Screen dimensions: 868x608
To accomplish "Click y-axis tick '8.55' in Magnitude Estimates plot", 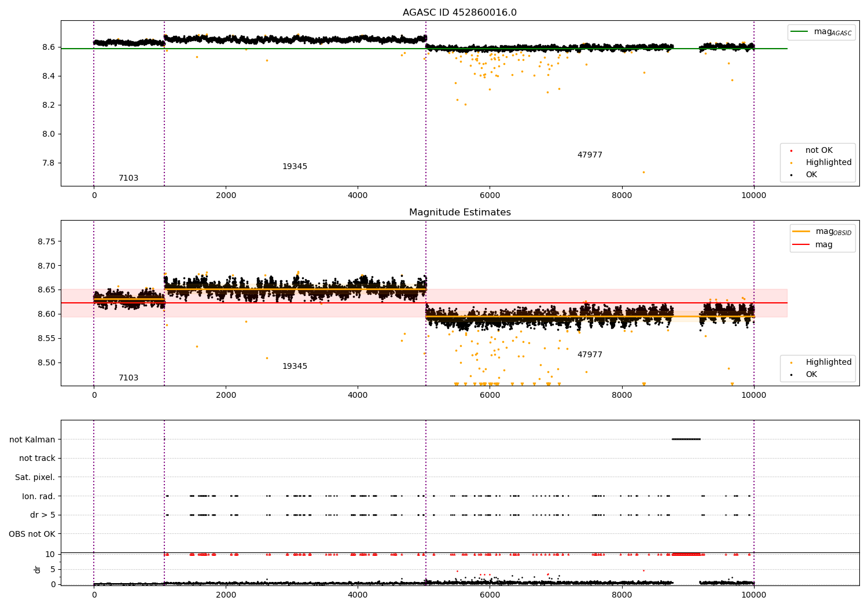I will pos(46,339).
